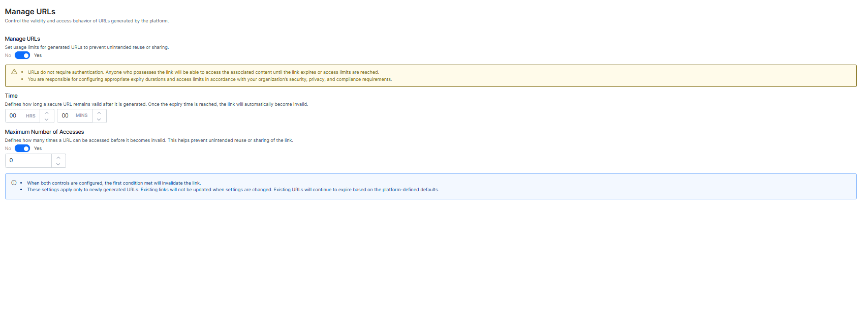The height and width of the screenshot is (327, 868).
Task: Click the Manage URLs page heading
Action: coord(30,12)
